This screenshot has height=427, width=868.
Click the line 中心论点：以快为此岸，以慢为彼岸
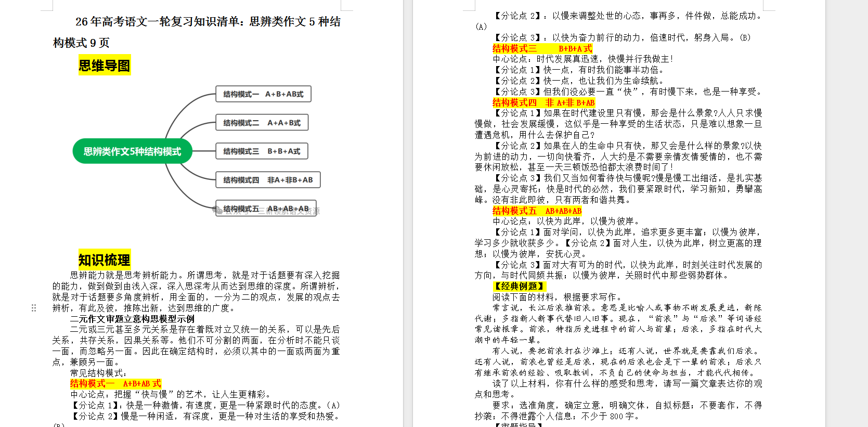(x=566, y=222)
